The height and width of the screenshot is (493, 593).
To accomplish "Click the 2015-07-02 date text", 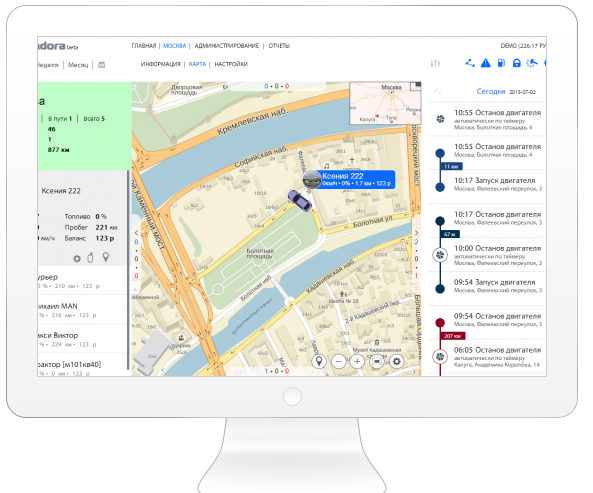I will click(x=522, y=92).
